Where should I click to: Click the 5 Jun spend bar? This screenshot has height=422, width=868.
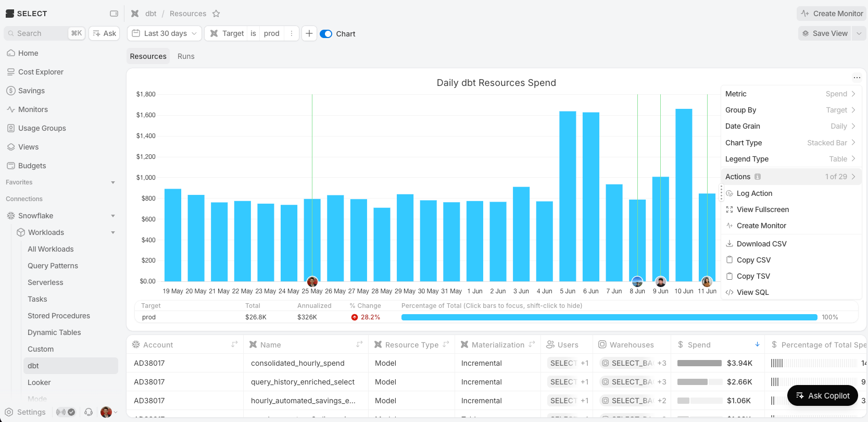click(x=568, y=196)
